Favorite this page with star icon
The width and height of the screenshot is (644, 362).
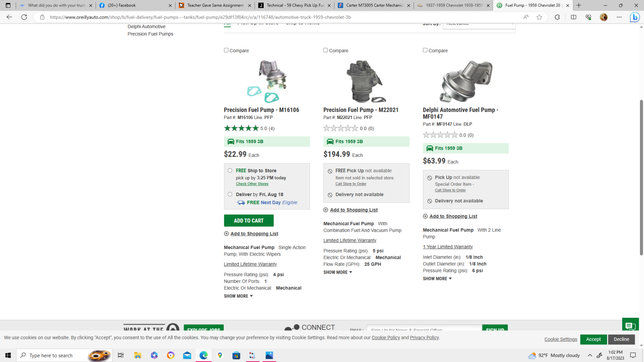(539, 17)
